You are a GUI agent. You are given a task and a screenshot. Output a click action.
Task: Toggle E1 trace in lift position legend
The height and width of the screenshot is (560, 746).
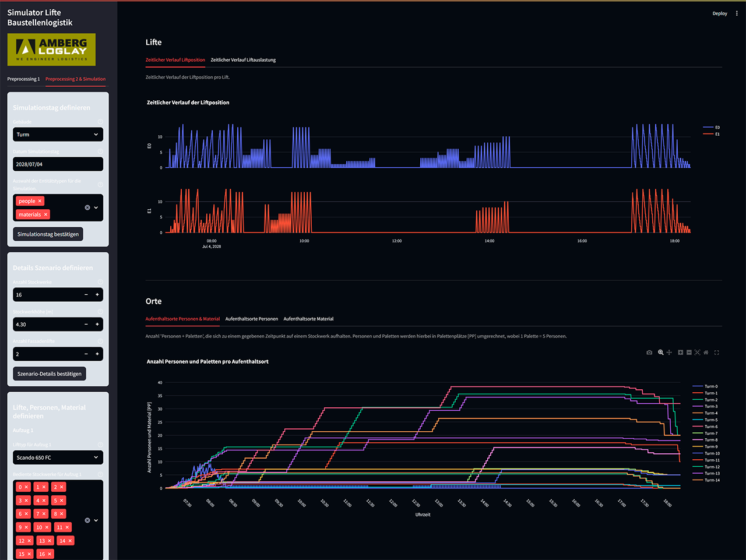point(711,134)
